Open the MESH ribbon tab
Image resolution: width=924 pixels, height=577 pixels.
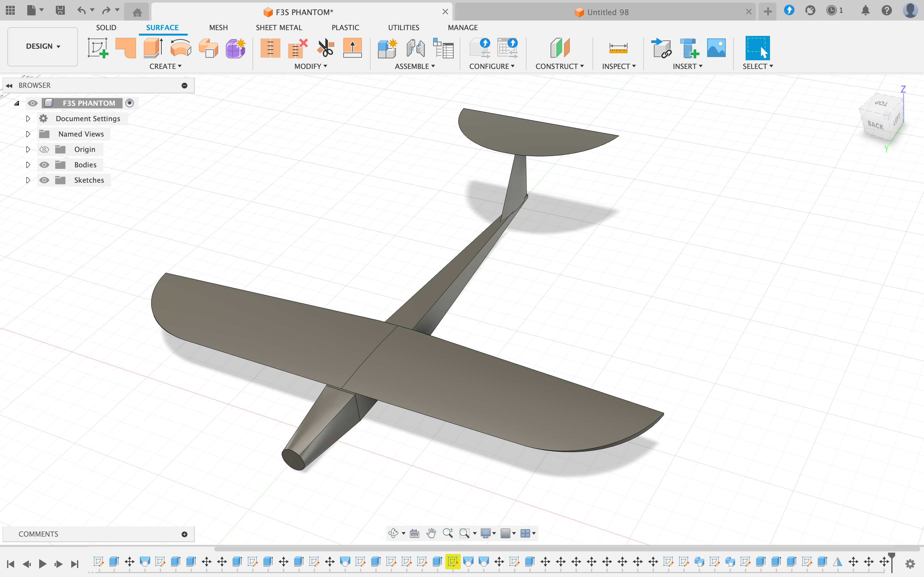point(218,27)
